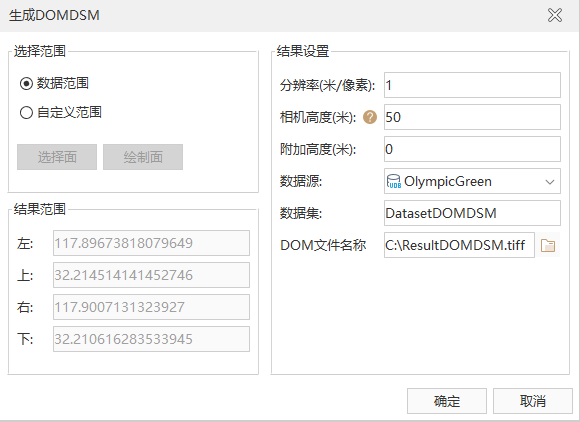
Task: Open the 数据源 combo box
Action: point(472,181)
